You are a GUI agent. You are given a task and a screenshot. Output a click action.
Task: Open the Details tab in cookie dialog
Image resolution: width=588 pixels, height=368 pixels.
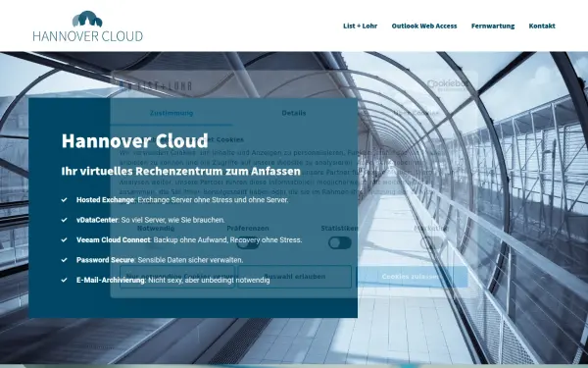click(x=294, y=113)
